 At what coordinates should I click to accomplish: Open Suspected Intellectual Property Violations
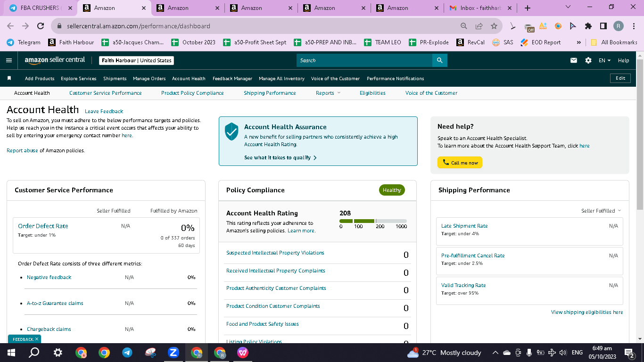(275, 253)
